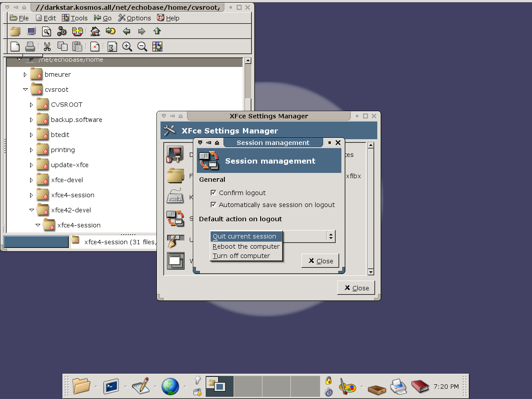532x399 pixels.
Task: Open the launcher menu arrow beside terminal
Action: (125, 386)
